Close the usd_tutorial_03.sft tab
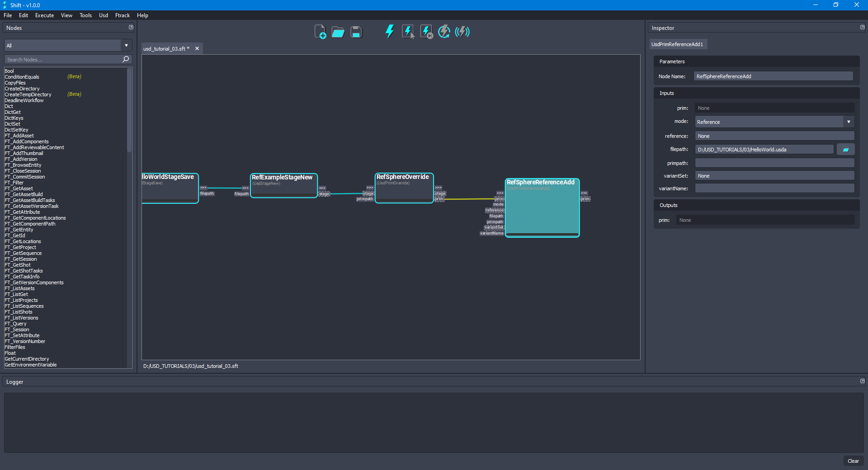Screen dimensions: 868x470 [197, 48]
